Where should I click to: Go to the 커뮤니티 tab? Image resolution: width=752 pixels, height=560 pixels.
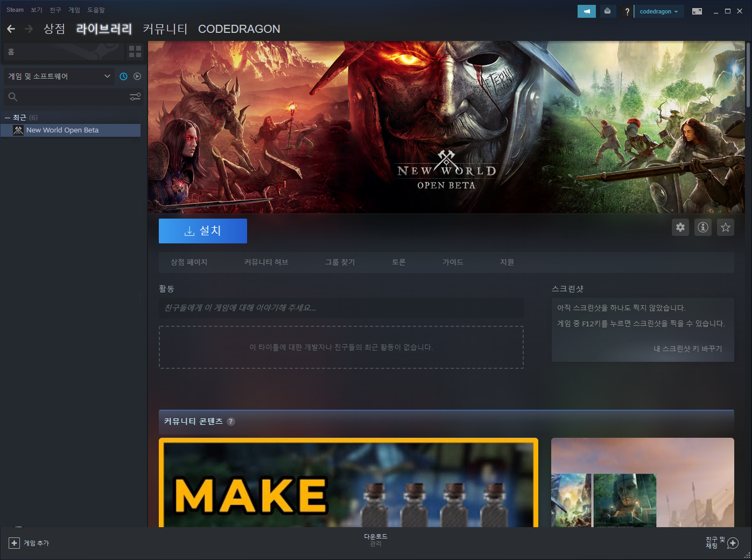pyautogui.click(x=165, y=29)
